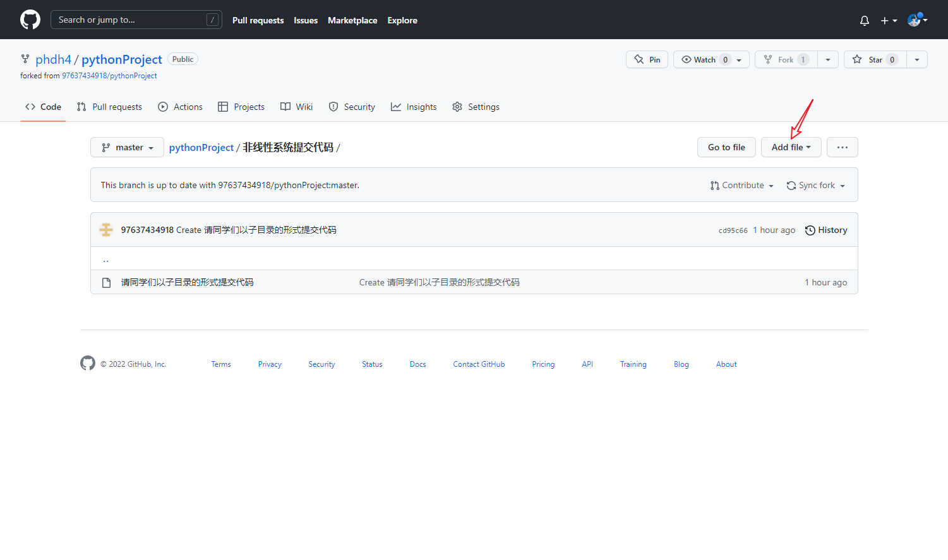Go up to parent directory via two dots
This screenshot has width=948, height=560.
105,259
